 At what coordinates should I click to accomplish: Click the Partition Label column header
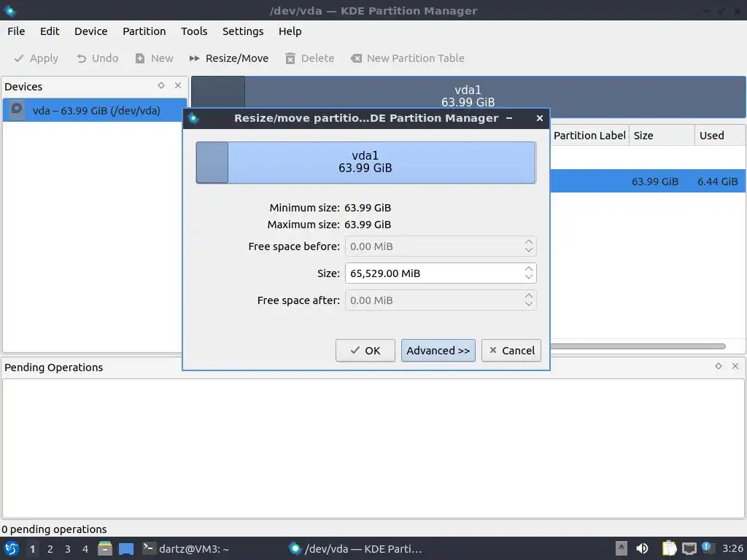click(589, 136)
